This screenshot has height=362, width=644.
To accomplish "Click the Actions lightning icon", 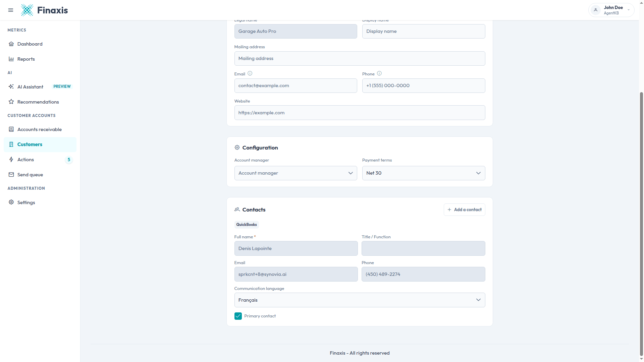I will 11,160.
